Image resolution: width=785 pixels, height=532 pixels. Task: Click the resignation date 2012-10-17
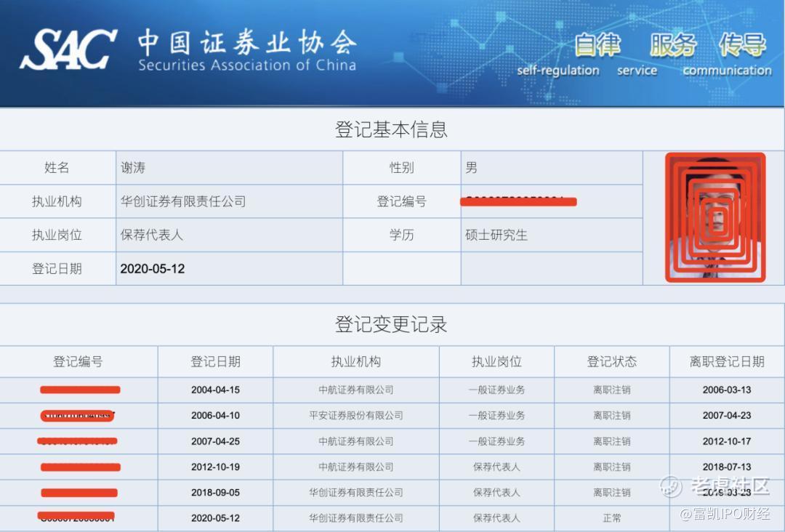click(x=727, y=441)
